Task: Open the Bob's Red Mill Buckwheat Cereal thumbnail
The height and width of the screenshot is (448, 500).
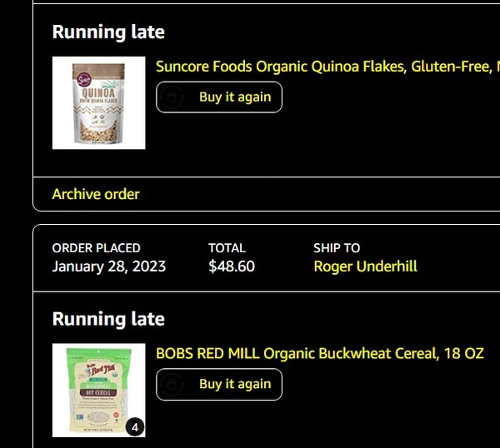Action: pyautogui.click(x=98, y=391)
